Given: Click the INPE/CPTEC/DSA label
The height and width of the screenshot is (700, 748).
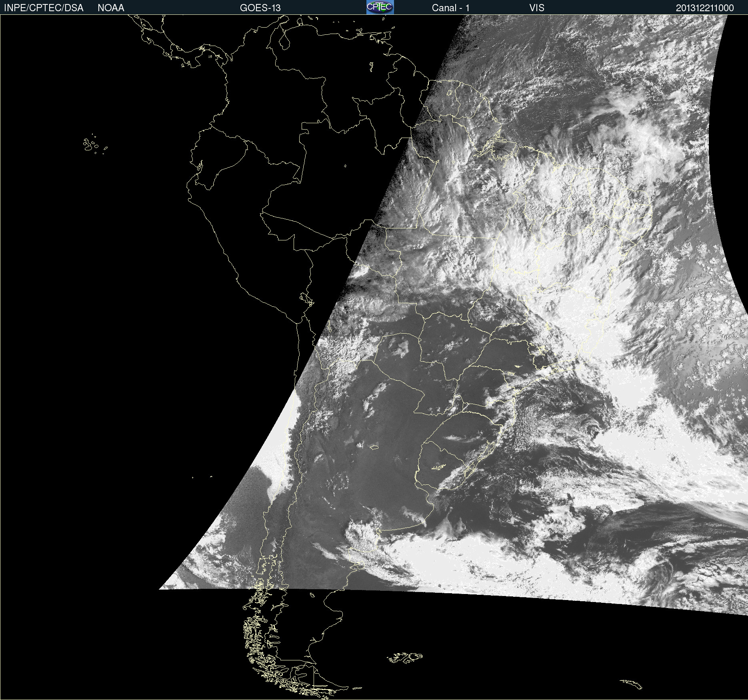Looking at the screenshot, I should coord(44,8).
